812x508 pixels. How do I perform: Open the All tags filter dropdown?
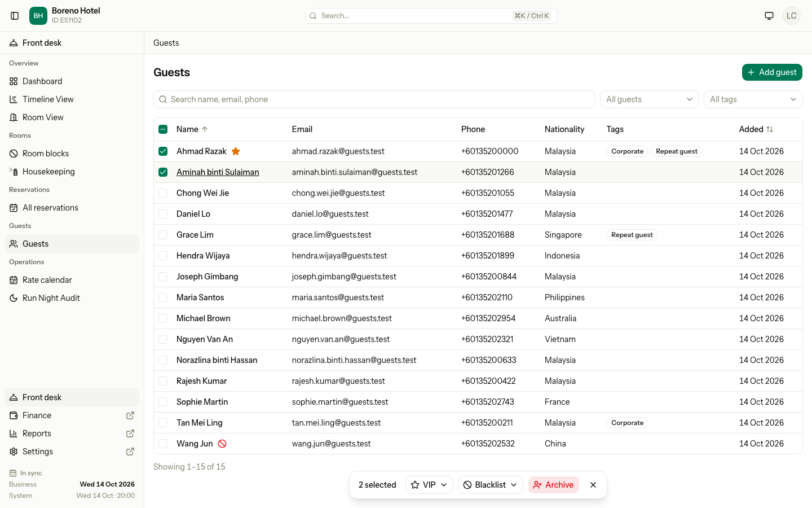753,99
